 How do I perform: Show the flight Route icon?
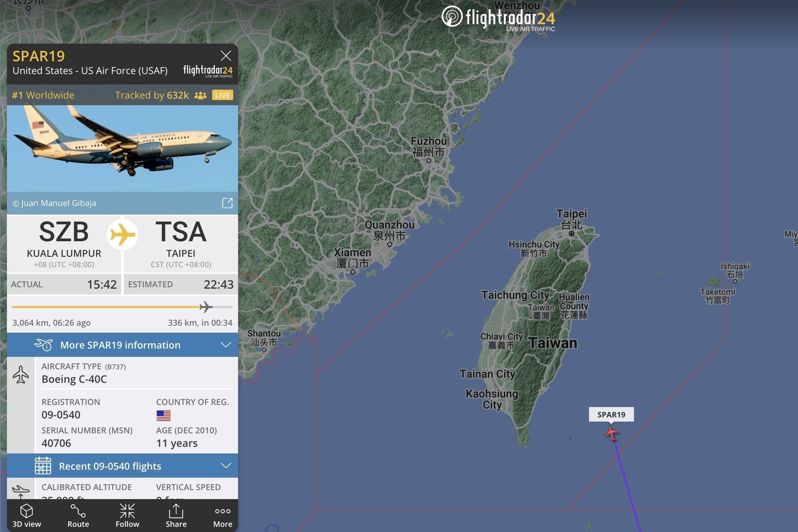pos(78,511)
